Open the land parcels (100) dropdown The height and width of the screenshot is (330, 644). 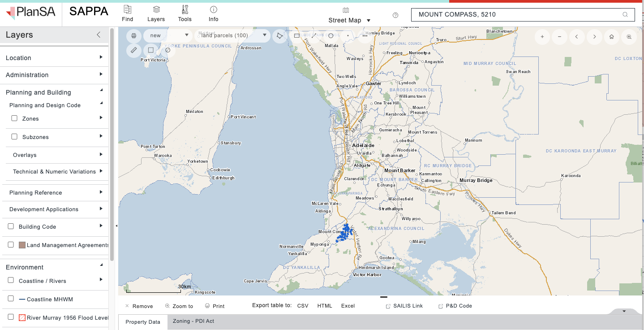232,35
